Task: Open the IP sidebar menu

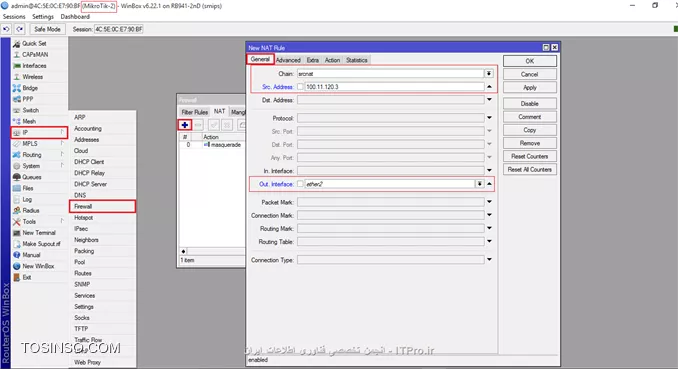Action: (39, 132)
